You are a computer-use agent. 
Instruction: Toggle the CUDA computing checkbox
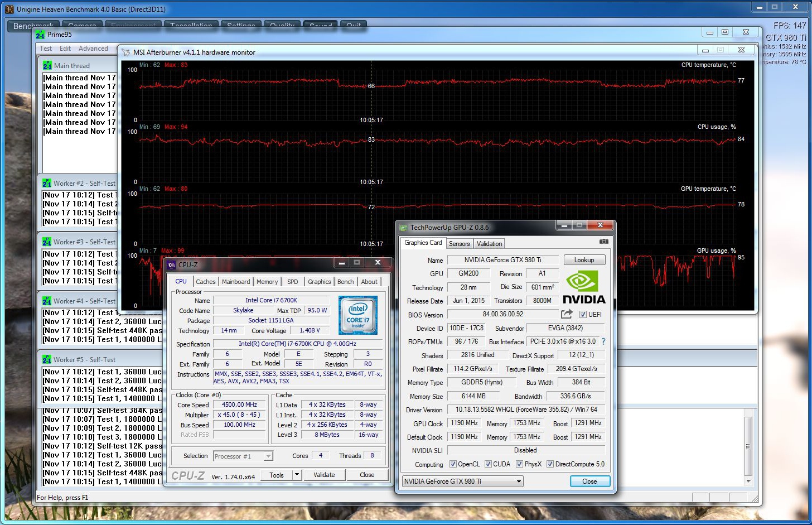point(488,464)
